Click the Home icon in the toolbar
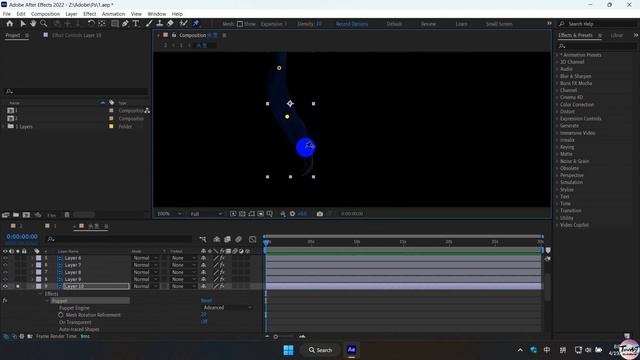 point(9,24)
